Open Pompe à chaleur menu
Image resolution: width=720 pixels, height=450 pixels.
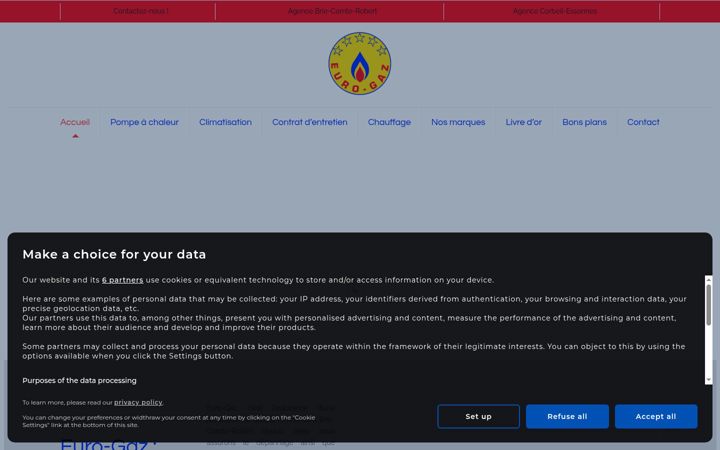click(x=144, y=122)
